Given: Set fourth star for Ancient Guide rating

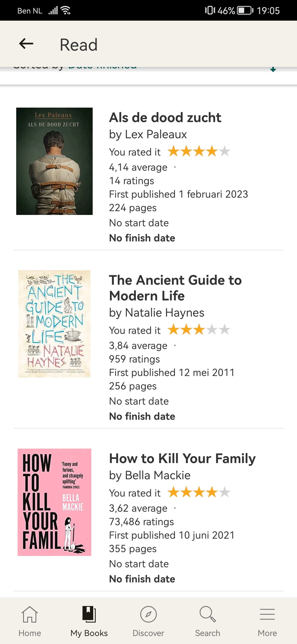Looking at the screenshot, I should point(212,330).
